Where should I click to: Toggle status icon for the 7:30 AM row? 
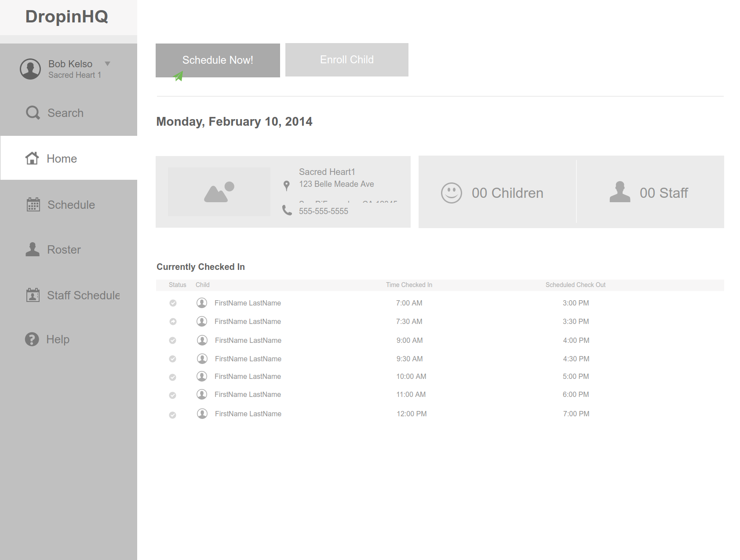pyautogui.click(x=173, y=321)
